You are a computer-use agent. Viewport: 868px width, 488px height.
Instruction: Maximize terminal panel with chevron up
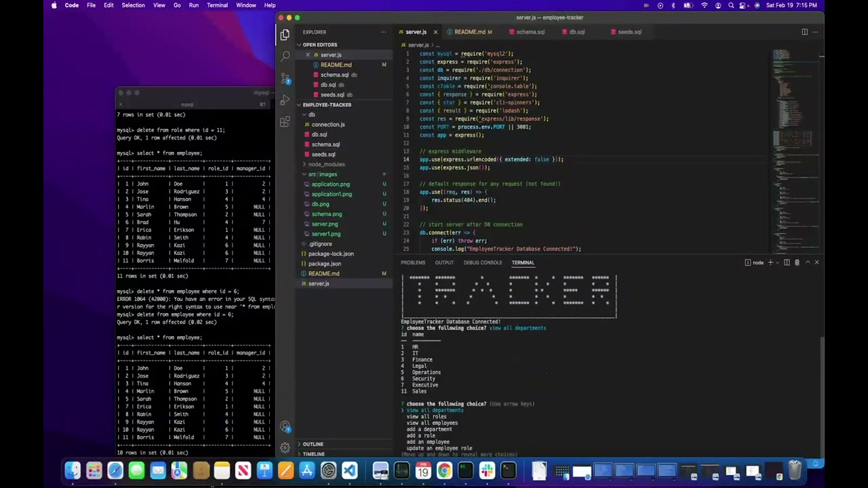807,262
